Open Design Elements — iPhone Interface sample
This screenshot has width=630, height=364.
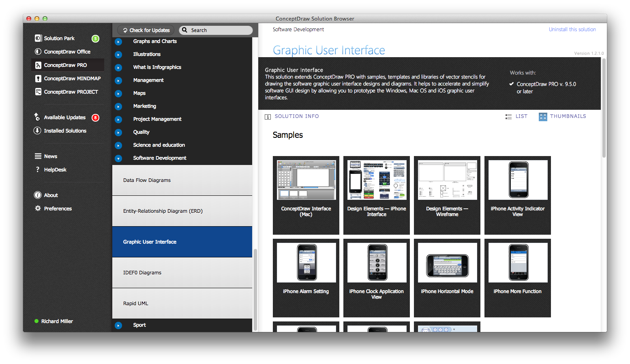pyautogui.click(x=377, y=195)
